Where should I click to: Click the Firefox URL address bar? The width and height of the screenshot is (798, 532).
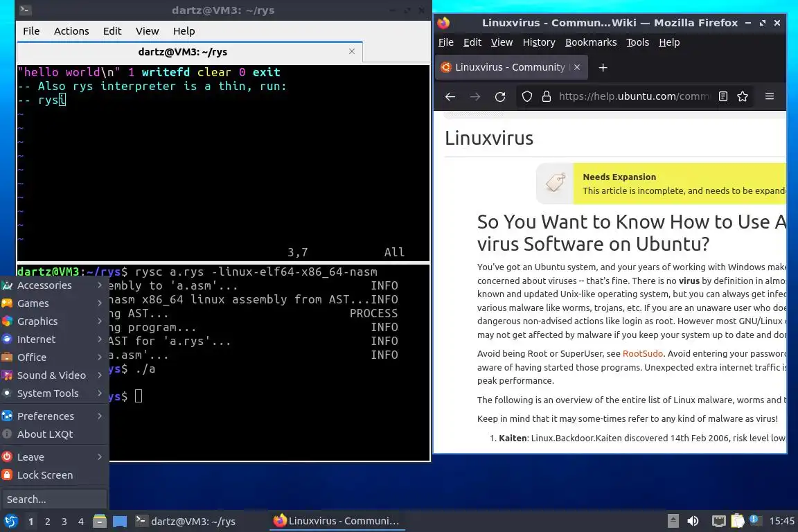click(632, 96)
